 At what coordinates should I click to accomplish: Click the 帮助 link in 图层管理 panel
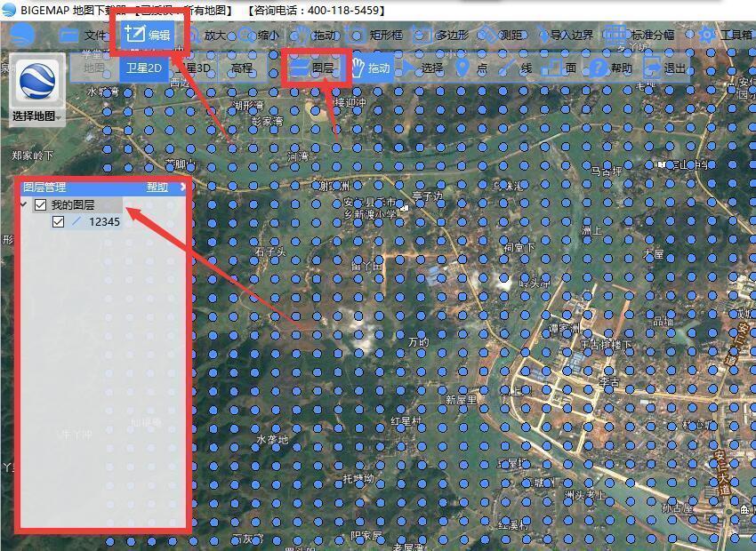(157, 187)
